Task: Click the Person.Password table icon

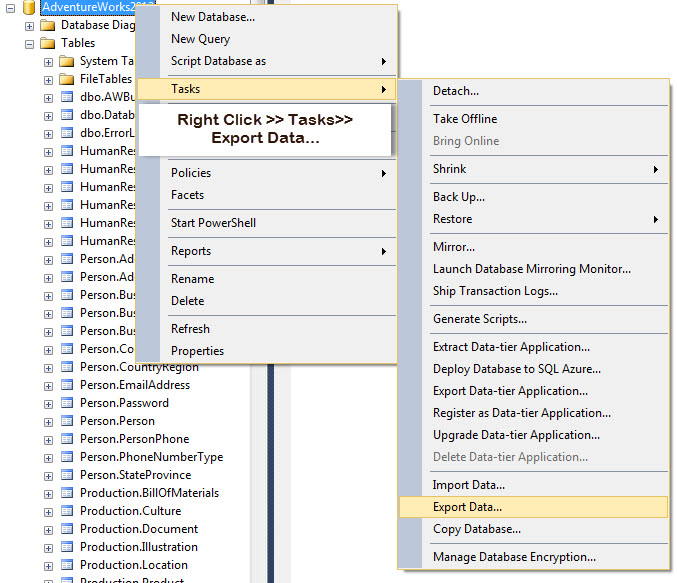Action: [x=67, y=403]
